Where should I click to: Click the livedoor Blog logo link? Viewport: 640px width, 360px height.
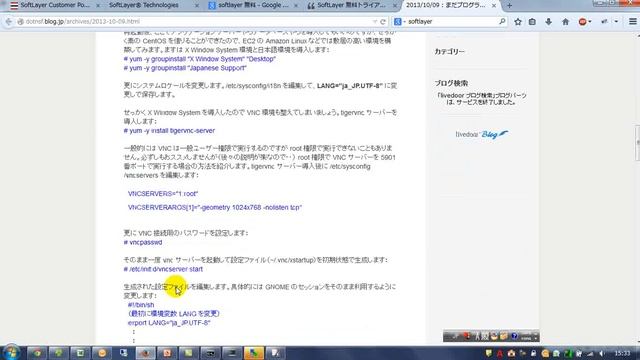(x=482, y=134)
